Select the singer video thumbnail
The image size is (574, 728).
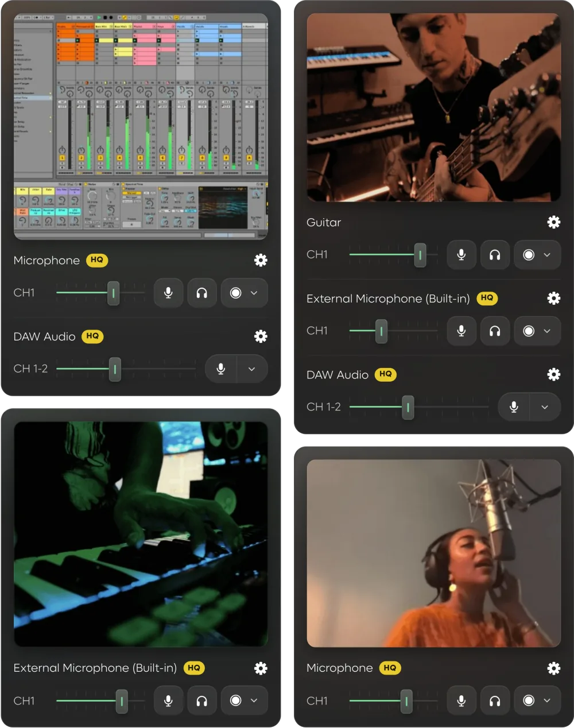[434, 553]
